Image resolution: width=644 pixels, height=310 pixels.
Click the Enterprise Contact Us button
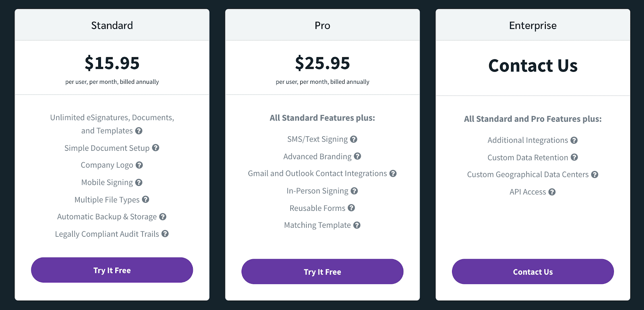[x=533, y=272]
